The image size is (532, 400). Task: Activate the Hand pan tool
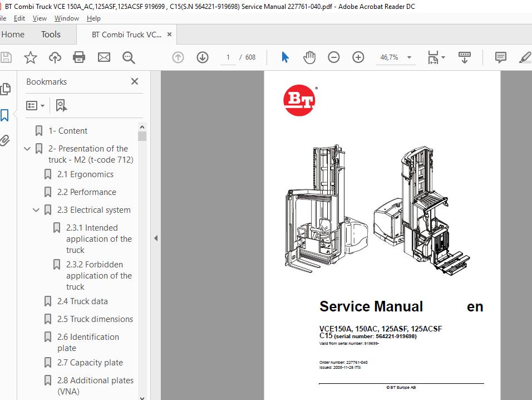pos(309,57)
